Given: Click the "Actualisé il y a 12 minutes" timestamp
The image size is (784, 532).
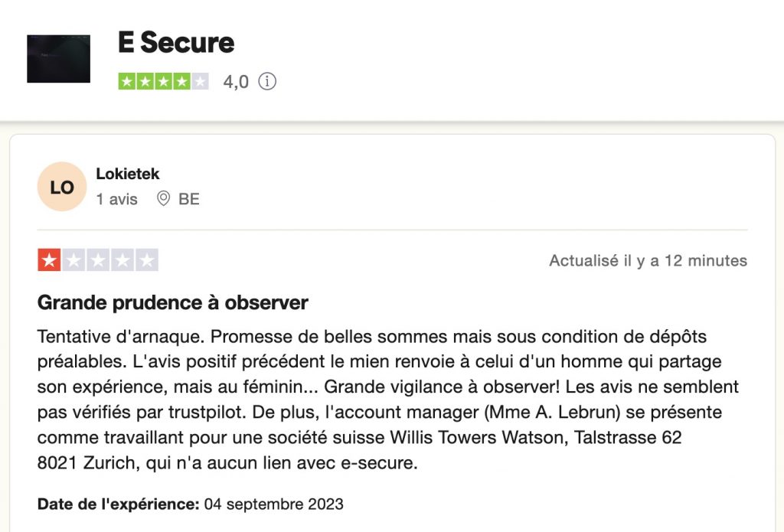Looking at the screenshot, I should tap(648, 260).
